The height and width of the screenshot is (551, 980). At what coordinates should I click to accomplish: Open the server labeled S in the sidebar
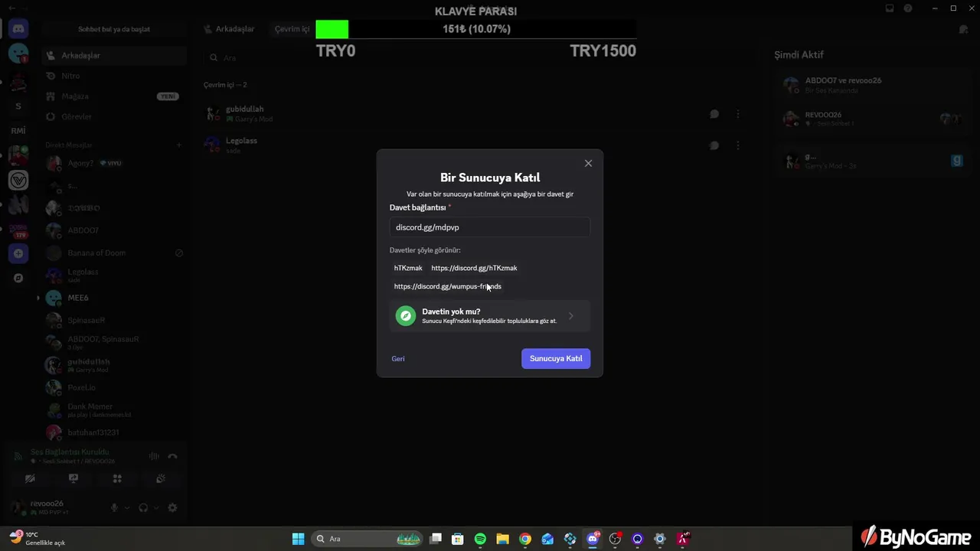point(18,106)
